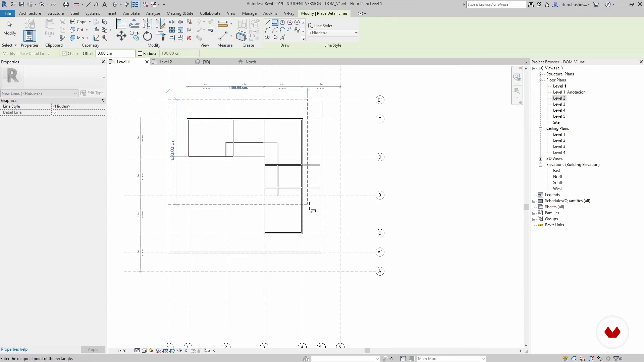Toggle the Properties palette button
Viewport: 644px width, 362px height.
tap(30, 36)
